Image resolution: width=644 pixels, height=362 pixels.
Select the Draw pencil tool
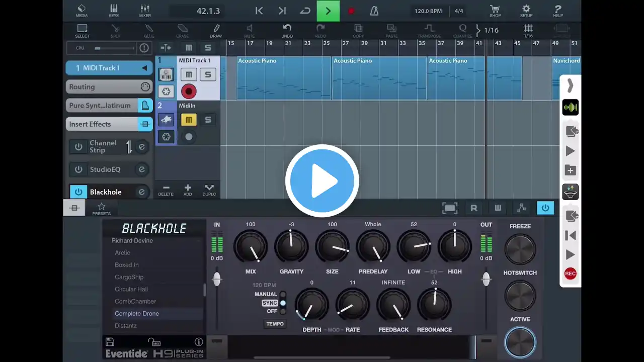coord(216,31)
